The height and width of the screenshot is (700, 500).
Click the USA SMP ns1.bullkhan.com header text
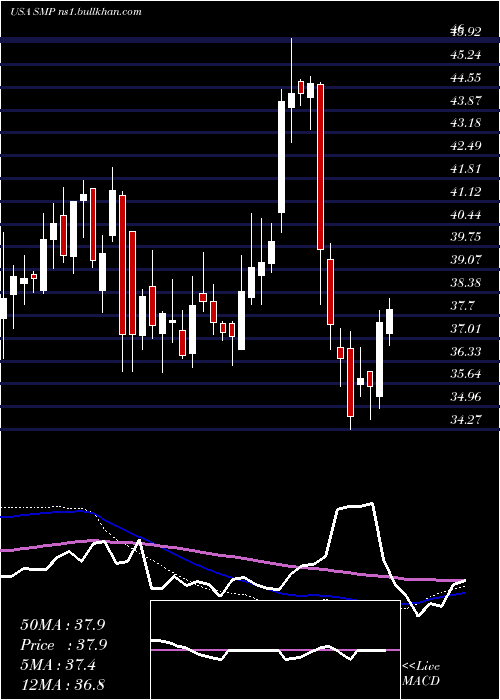75,12
